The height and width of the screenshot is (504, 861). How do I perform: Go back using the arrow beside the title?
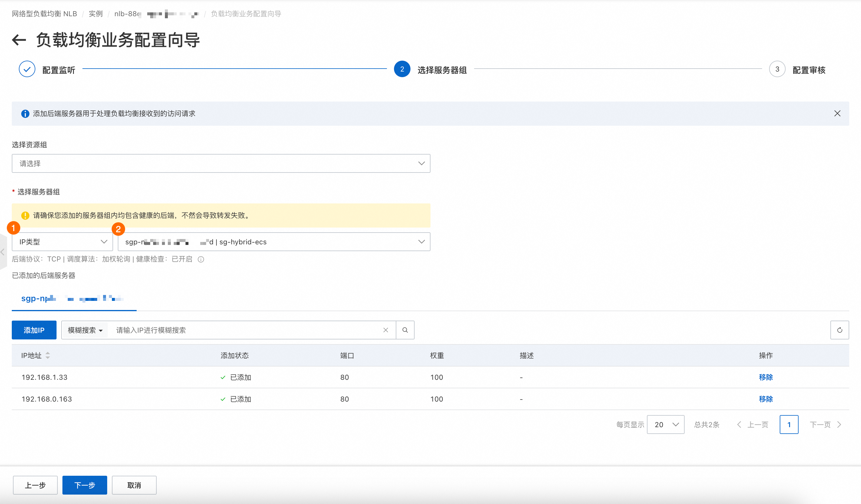tap(19, 40)
